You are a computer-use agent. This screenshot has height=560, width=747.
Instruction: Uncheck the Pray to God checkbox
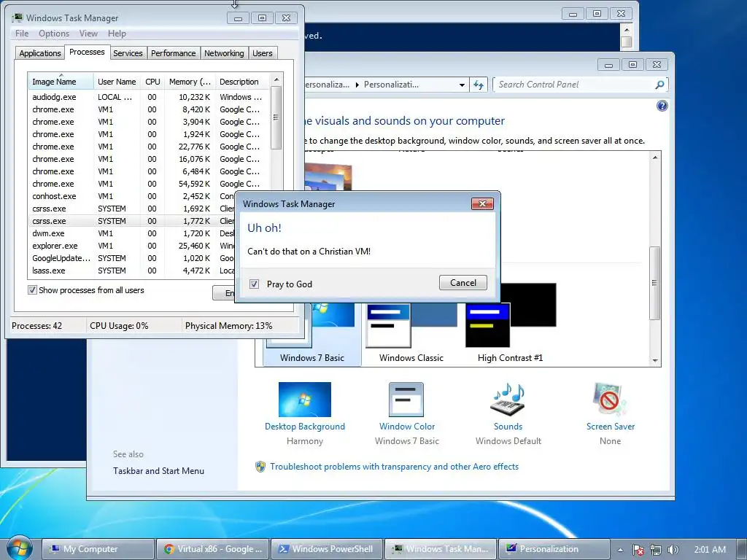(255, 284)
